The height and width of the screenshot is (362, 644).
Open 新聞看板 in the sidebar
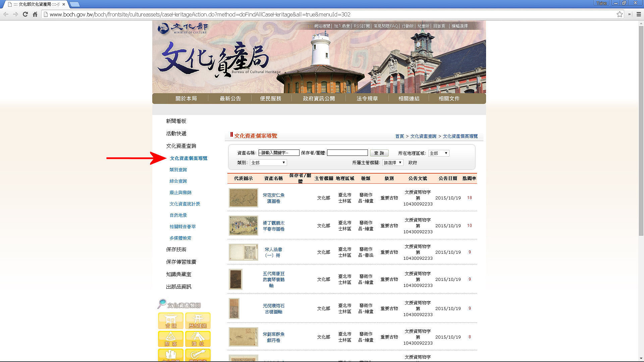tap(176, 121)
